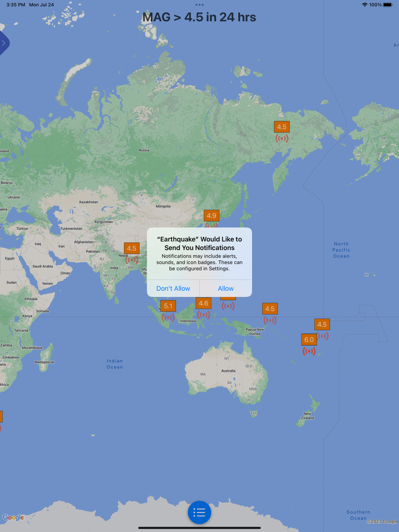Tap the Papua New Guinea label
Image resolution: width=399 pixels, height=532 pixels.
pos(255,332)
